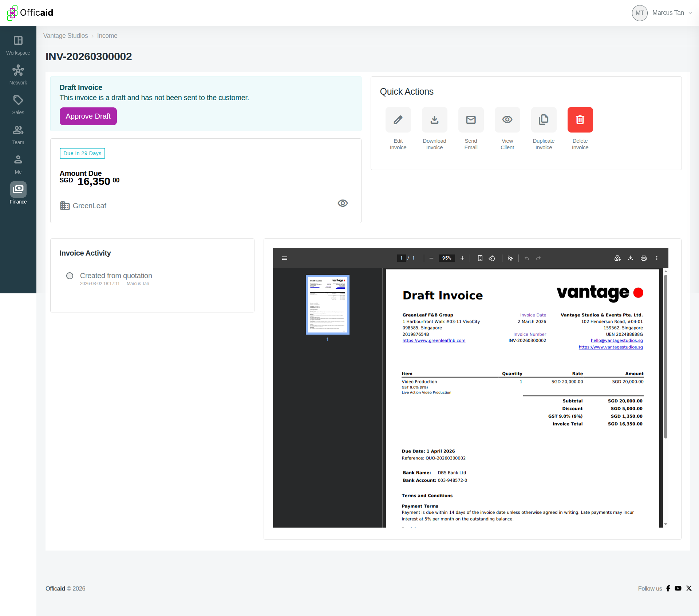Rotate the invoice page in the viewer
The width and height of the screenshot is (699, 616).
pos(491,258)
